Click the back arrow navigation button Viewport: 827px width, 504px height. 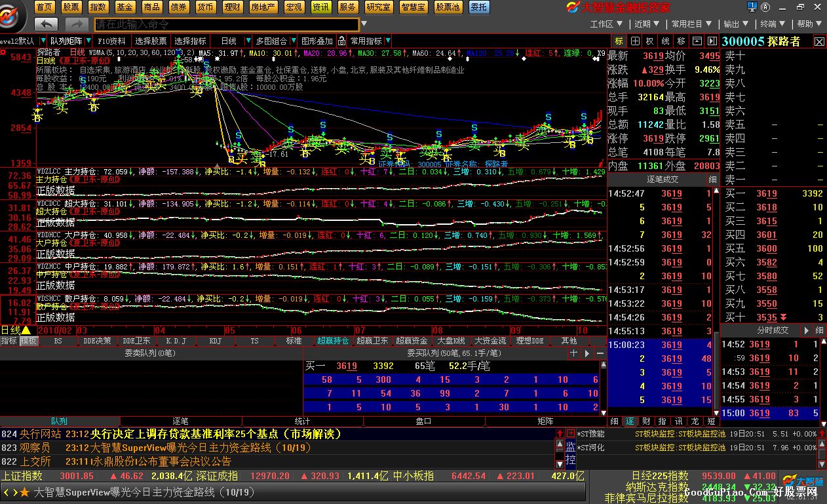46,24
